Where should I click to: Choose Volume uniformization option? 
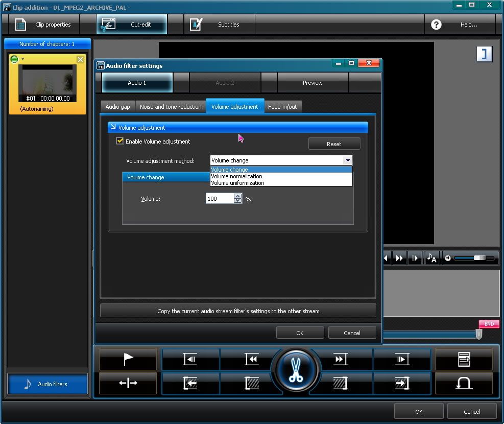pos(237,183)
